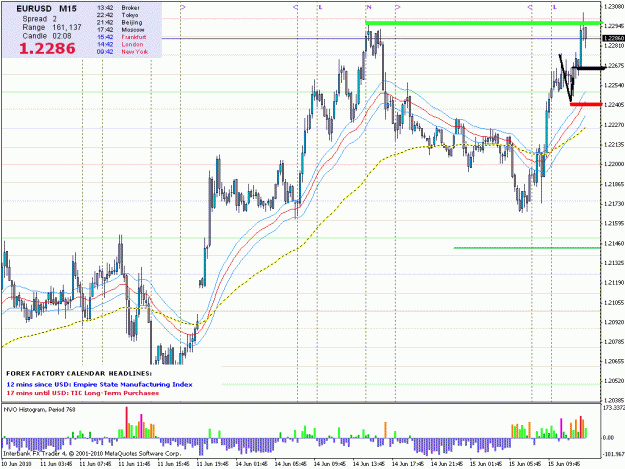Click the large red 1.2286 price
The image size is (625, 469).
tap(47, 49)
